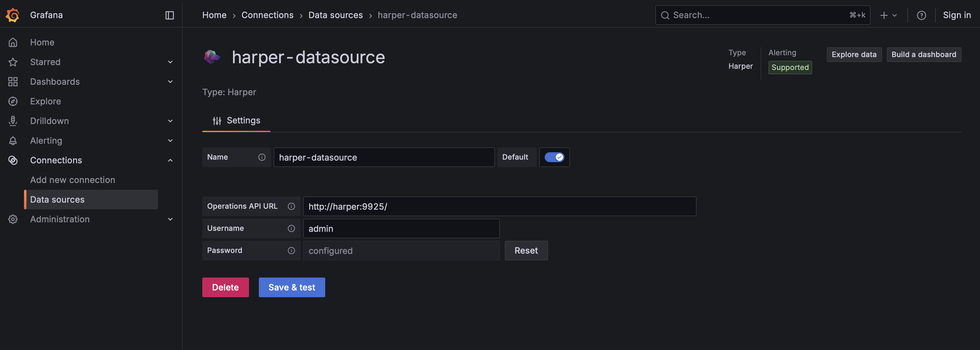Go to Connections breadcrumb
This screenshot has width=980, height=350.
[267, 15]
